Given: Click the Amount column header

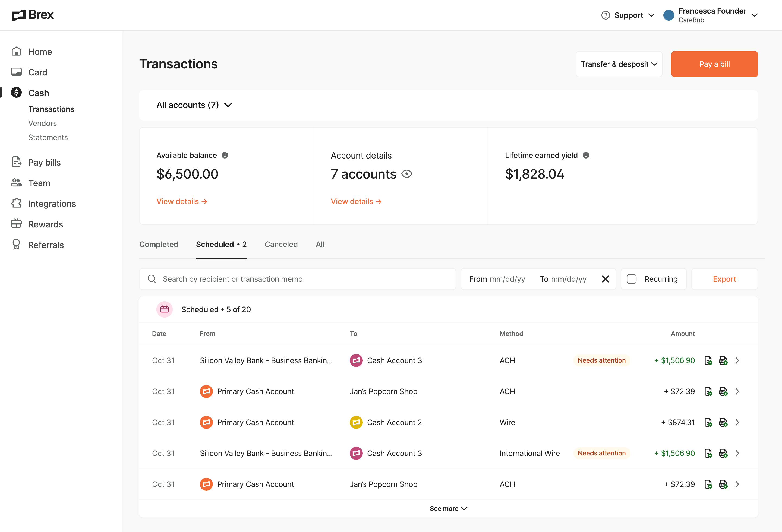Looking at the screenshot, I should [x=683, y=334].
